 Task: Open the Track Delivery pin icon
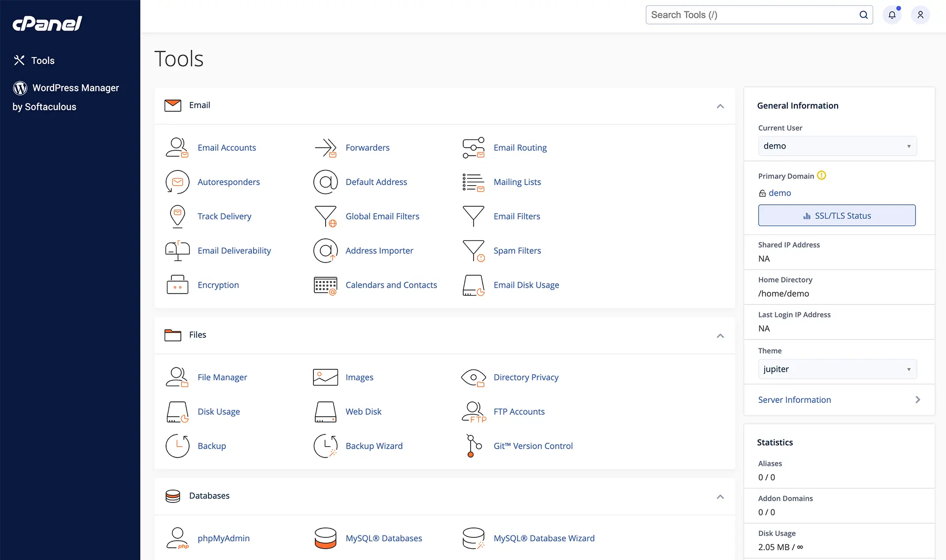[177, 216]
